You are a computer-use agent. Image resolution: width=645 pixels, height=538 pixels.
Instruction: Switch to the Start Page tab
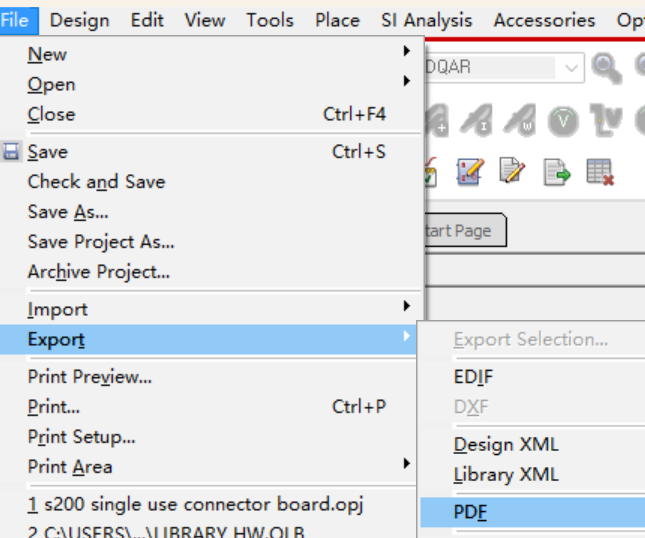coord(465,230)
